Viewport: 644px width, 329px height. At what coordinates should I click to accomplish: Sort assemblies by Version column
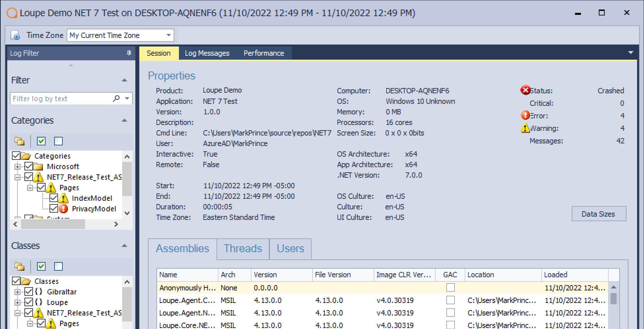point(282,275)
